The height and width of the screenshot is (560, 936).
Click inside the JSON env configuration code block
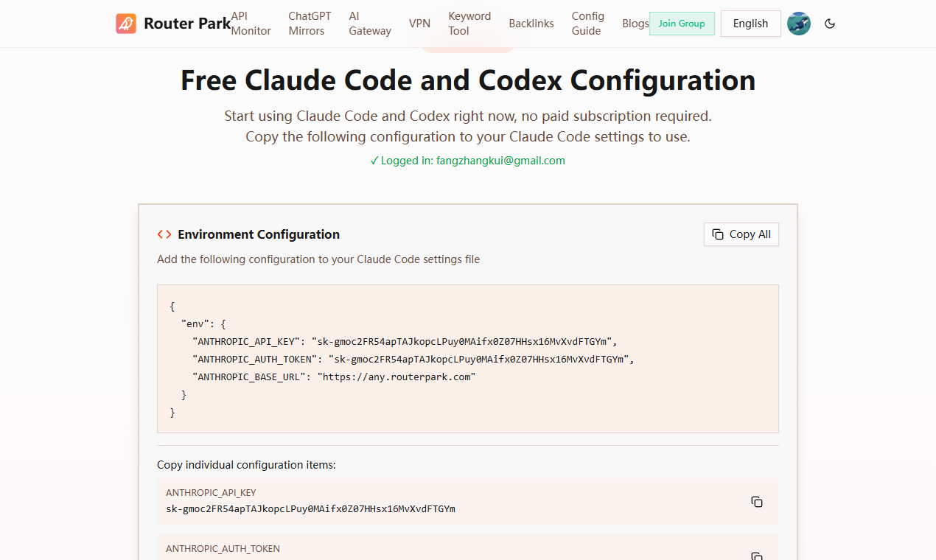(x=467, y=359)
